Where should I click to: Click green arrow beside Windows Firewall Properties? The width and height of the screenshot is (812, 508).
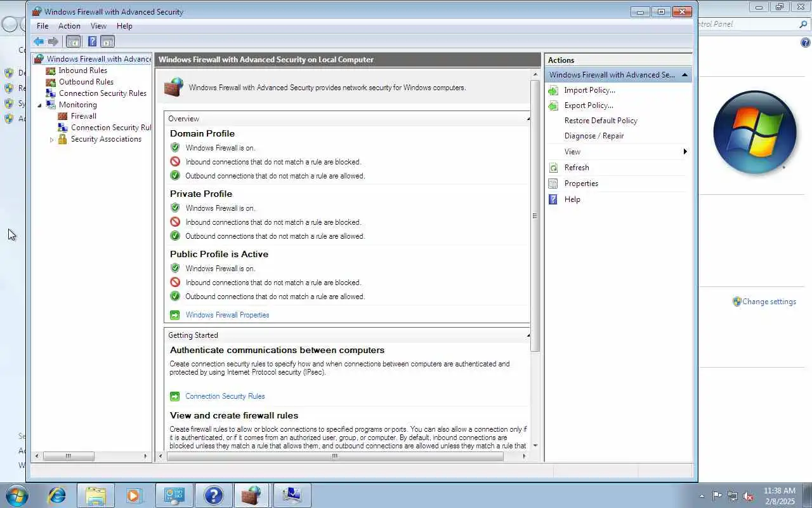tap(175, 315)
